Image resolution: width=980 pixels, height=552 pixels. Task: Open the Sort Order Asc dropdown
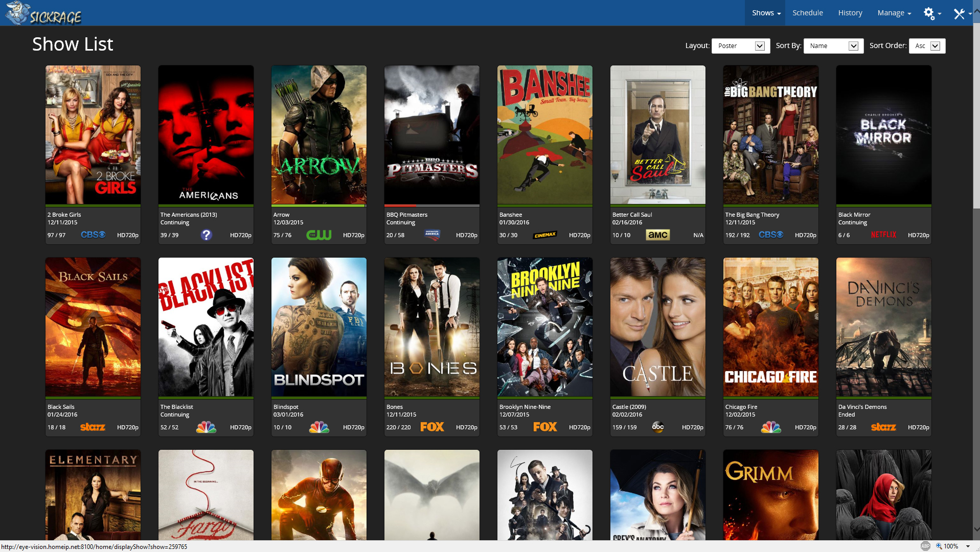pyautogui.click(x=927, y=46)
